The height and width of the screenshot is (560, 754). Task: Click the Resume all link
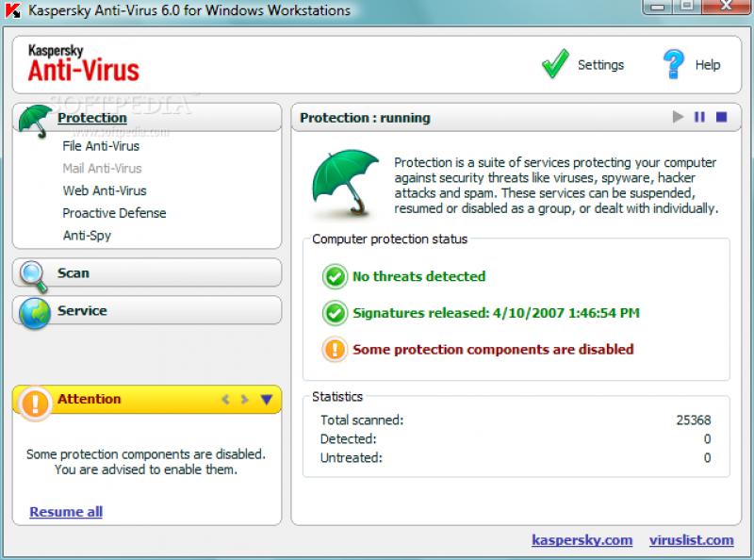[x=64, y=512]
